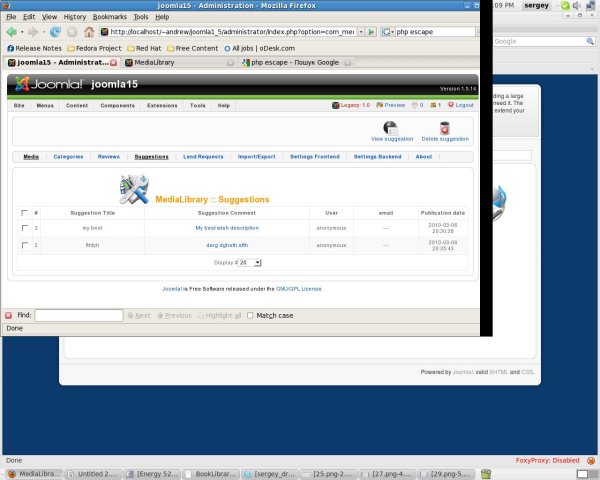The image size is (600, 480).
Task: Click the Previous find button
Action: pyautogui.click(x=174, y=315)
